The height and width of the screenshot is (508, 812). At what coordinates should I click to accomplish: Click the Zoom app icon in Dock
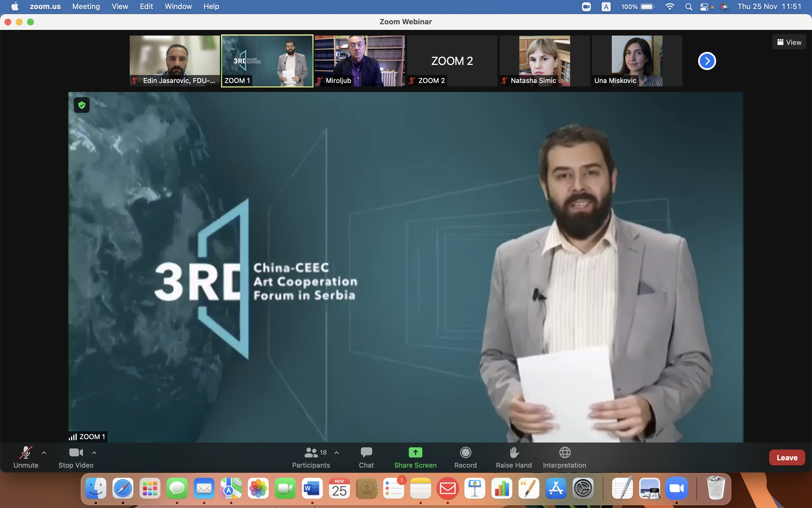[677, 488]
